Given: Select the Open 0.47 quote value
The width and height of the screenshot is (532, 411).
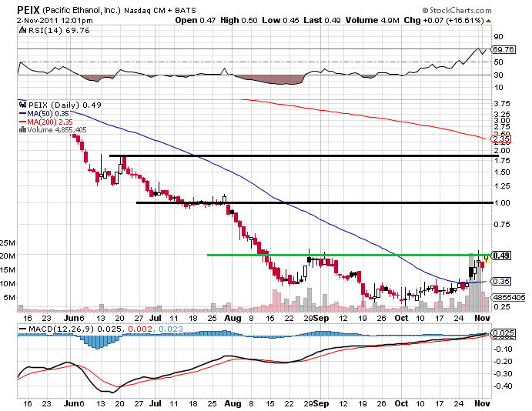Looking at the screenshot, I should click(196, 20).
